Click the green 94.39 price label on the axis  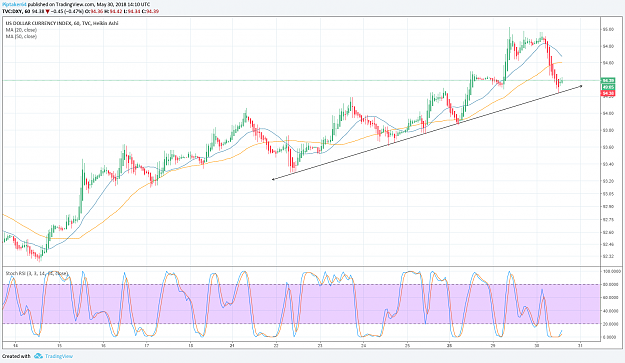click(x=608, y=80)
